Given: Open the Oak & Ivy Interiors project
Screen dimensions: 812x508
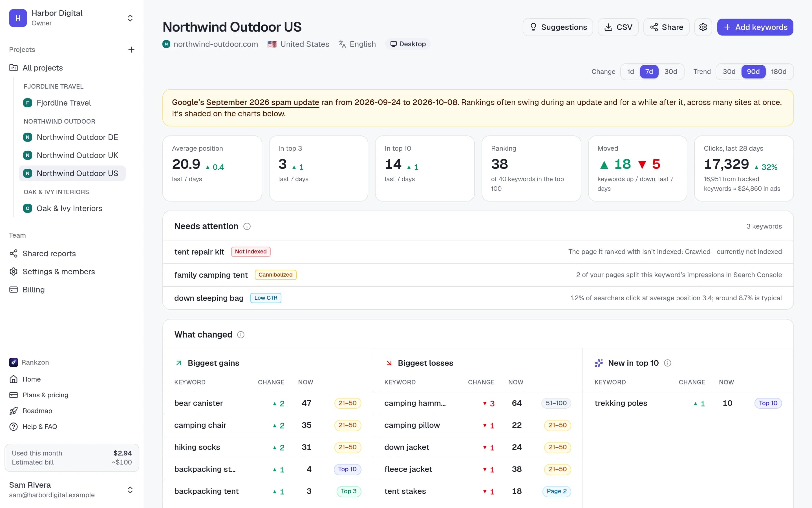Looking at the screenshot, I should (x=72, y=209).
